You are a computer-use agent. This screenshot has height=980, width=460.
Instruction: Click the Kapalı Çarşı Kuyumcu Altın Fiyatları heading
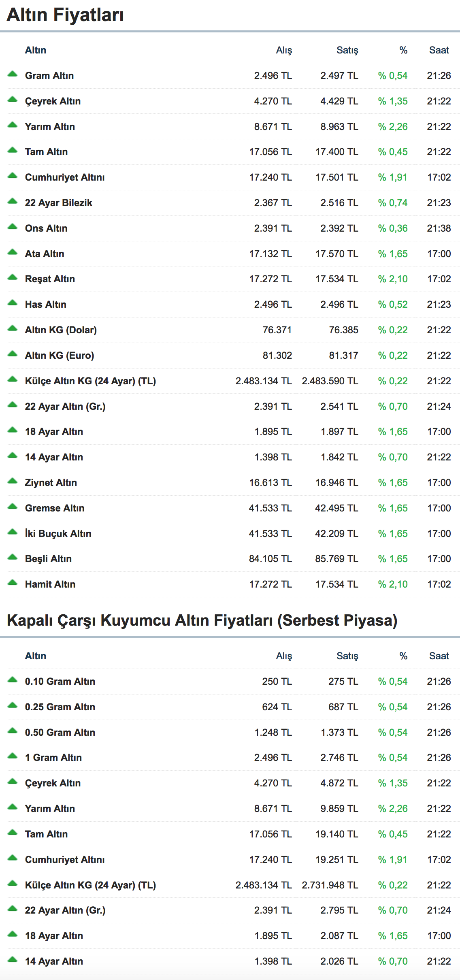pos(202,620)
